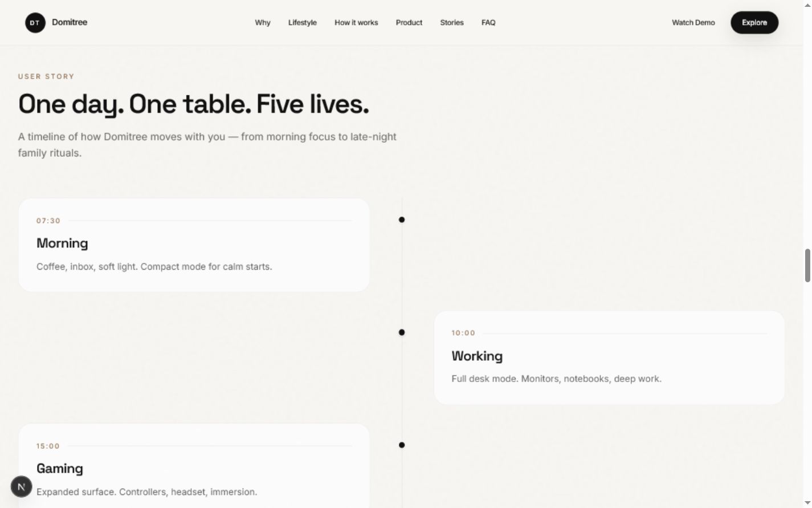Screen dimensions: 812x508
Task: Click the Gaming timeline card
Action: 194,466
